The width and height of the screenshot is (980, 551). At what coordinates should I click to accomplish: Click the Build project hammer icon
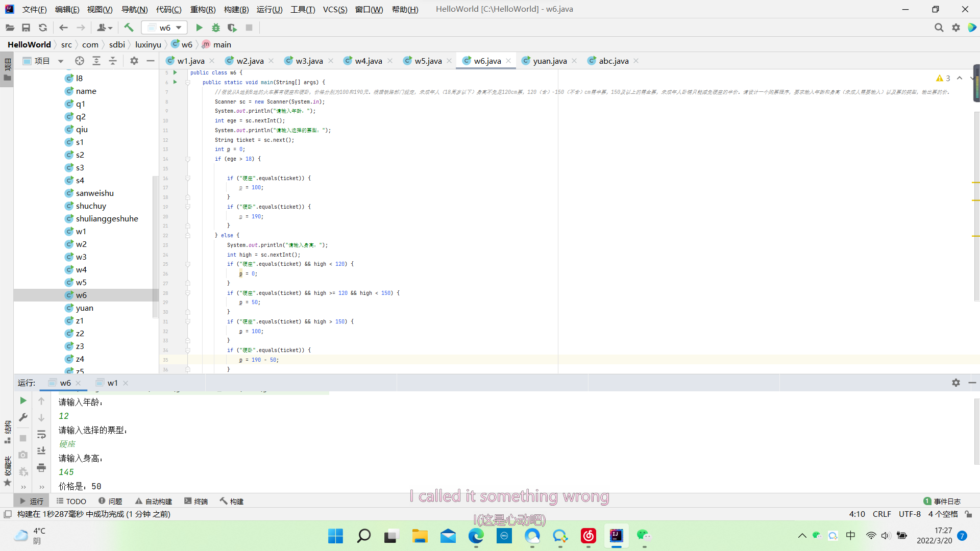(129, 28)
